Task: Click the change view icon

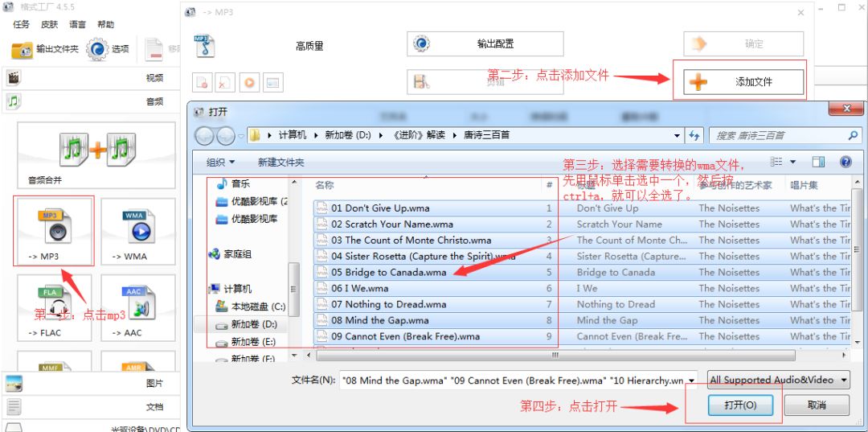Action: (776, 162)
